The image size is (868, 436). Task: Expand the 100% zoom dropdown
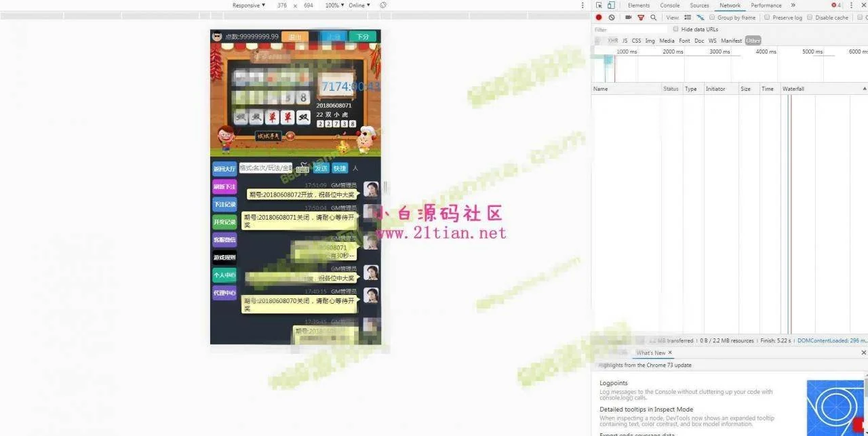point(334,5)
